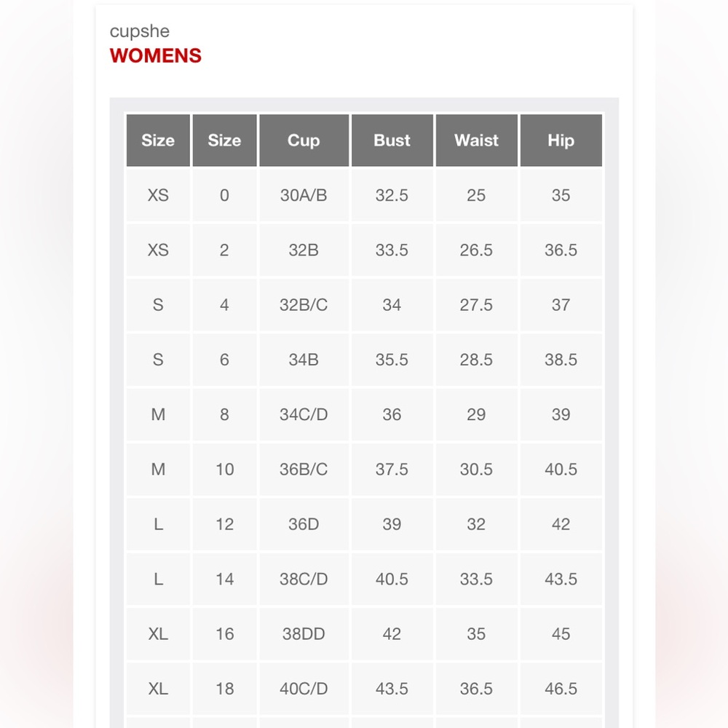Click the numeric size 18 cell

224,689
